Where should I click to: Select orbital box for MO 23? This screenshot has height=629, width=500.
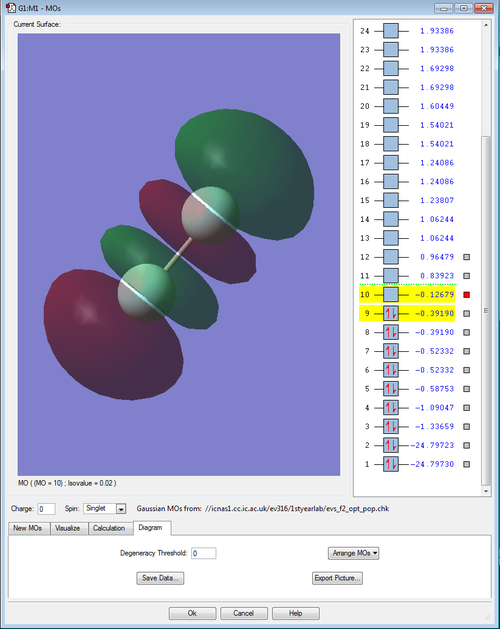point(390,50)
